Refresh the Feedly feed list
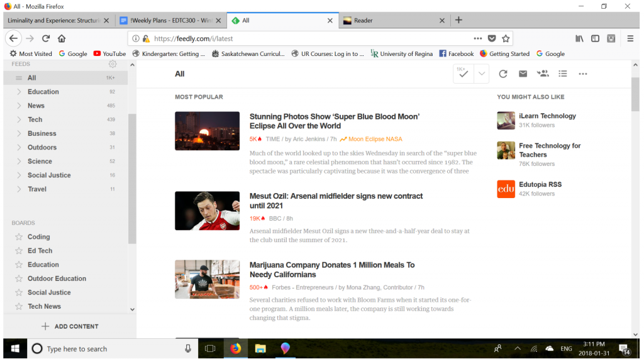 tap(503, 74)
